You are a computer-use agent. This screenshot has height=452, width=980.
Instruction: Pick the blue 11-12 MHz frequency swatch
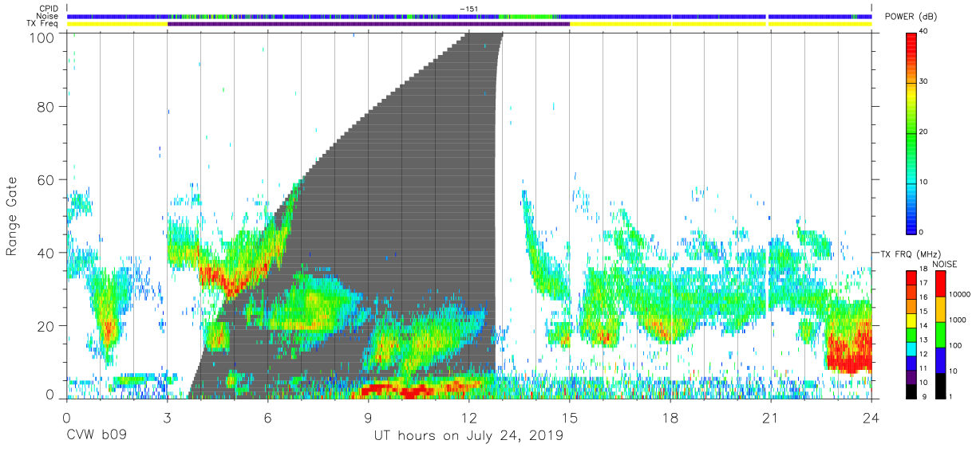click(911, 363)
